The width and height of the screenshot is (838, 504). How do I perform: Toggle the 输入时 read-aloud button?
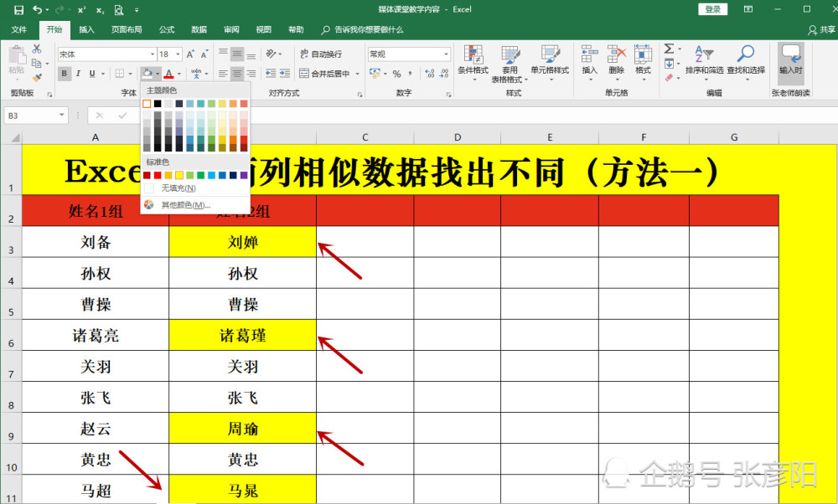click(790, 63)
